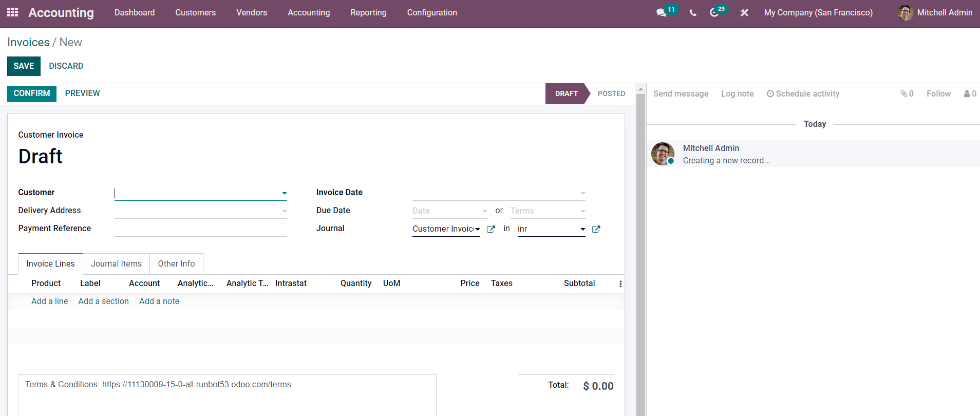The width and height of the screenshot is (980, 416).
Task: Expand the Customer dropdown arrow
Action: [284, 193]
